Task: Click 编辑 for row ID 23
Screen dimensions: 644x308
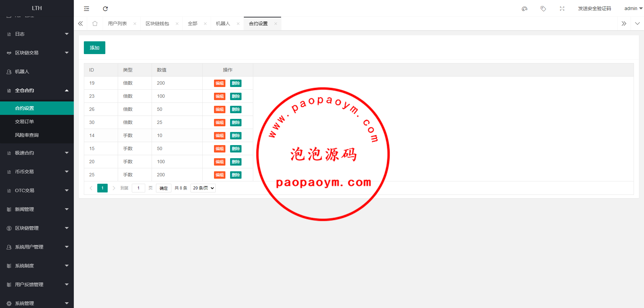Action: click(x=220, y=96)
